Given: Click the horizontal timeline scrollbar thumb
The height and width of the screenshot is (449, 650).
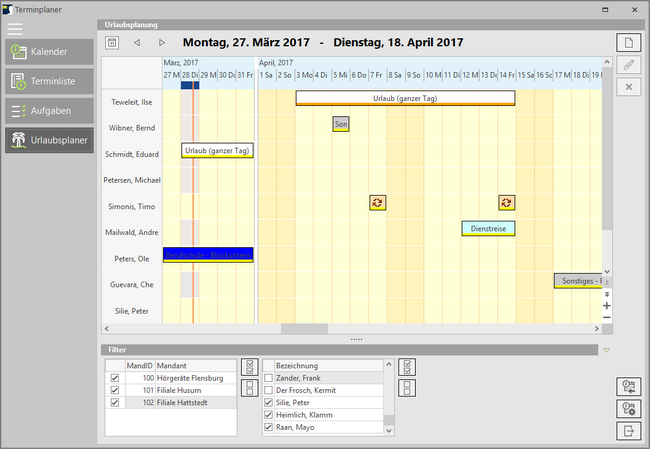Looking at the screenshot, I should pyautogui.click(x=303, y=328).
